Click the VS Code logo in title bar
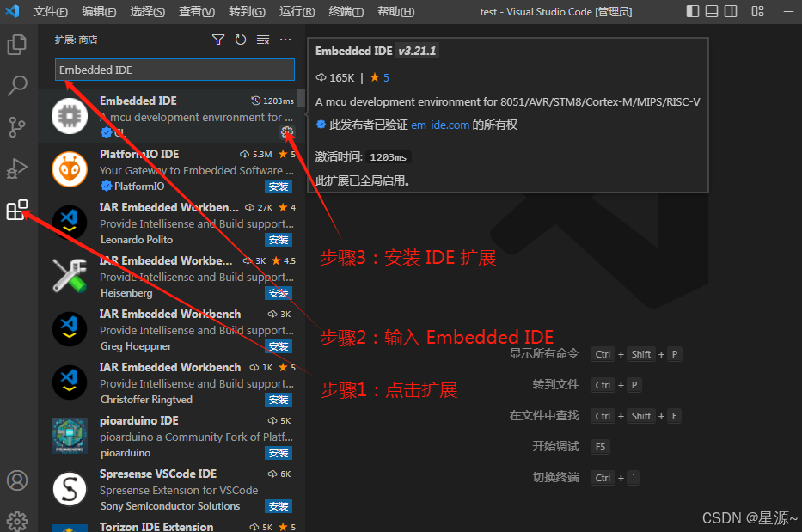 (x=12, y=11)
